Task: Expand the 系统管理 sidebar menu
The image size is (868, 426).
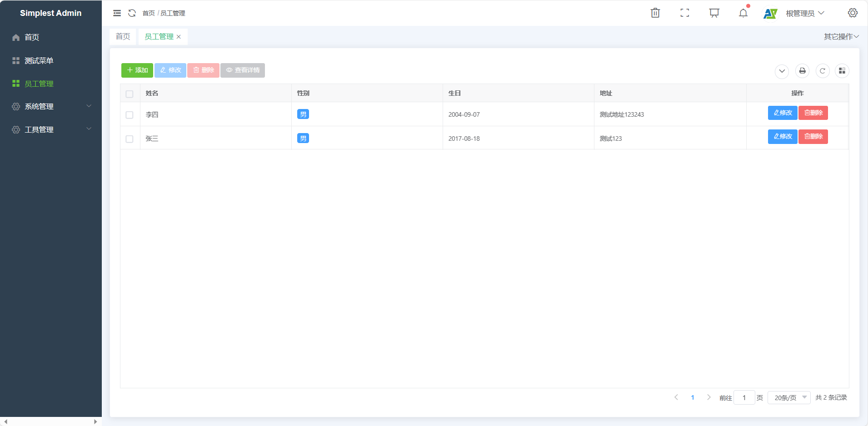Action: coord(51,106)
